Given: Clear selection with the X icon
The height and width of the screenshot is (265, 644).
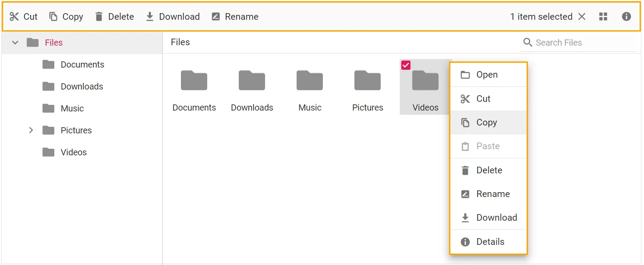Looking at the screenshot, I should pos(582,17).
